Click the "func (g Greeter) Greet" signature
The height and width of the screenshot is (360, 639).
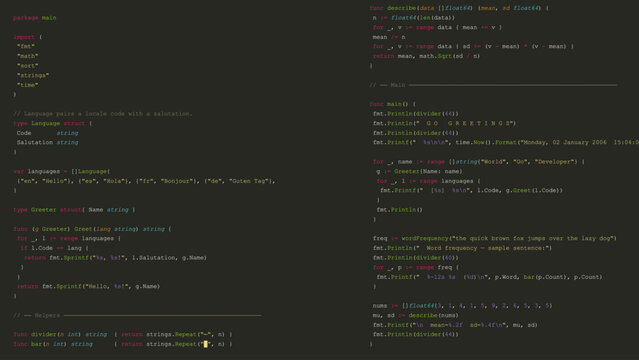coord(93,229)
